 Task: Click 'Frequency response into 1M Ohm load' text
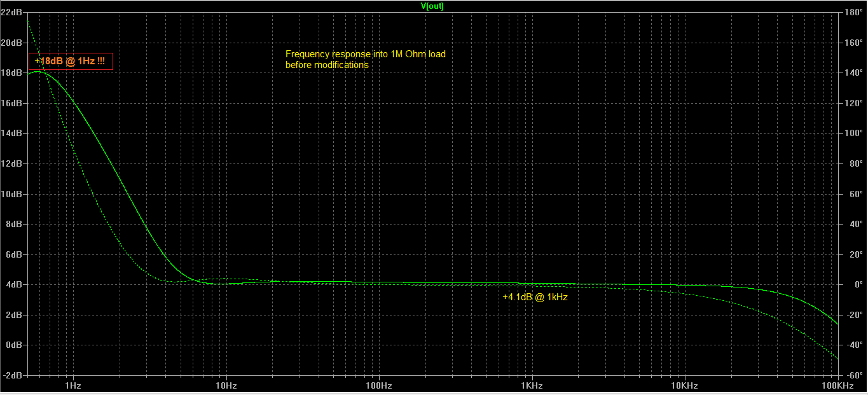(366, 54)
